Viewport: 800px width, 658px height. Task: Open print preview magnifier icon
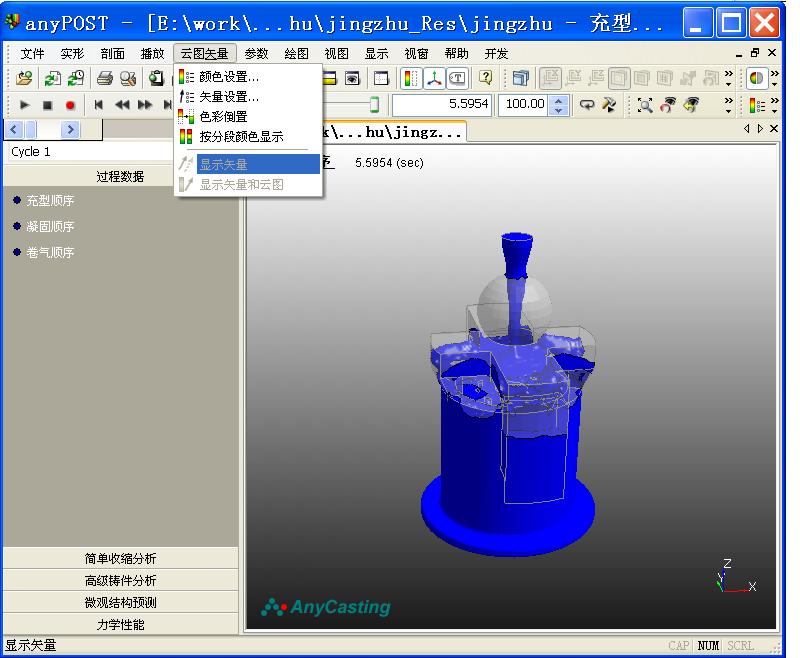click(x=128, y=78)
